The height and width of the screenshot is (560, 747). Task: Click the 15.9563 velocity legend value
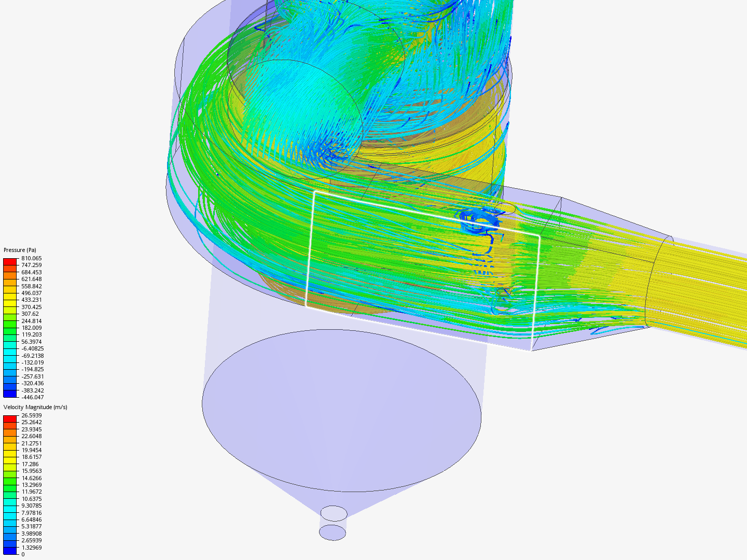point(32,471)
